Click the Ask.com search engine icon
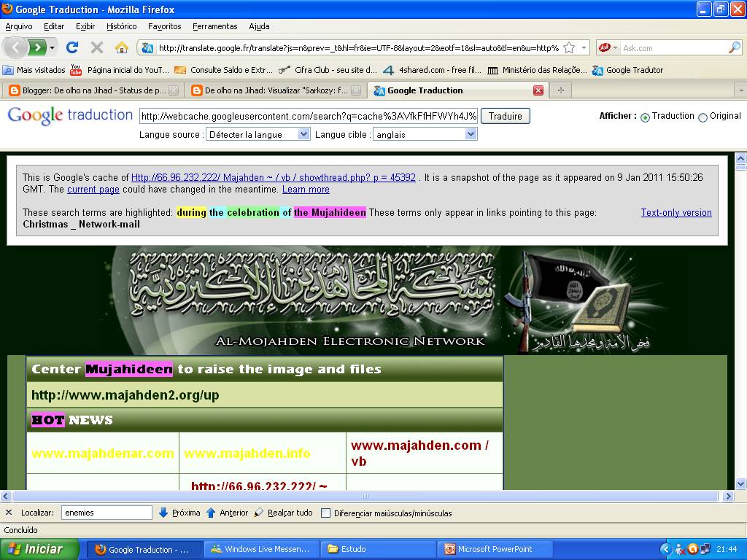Image resolution: width=747 pixels, height=560 pixels. [605, 47]
